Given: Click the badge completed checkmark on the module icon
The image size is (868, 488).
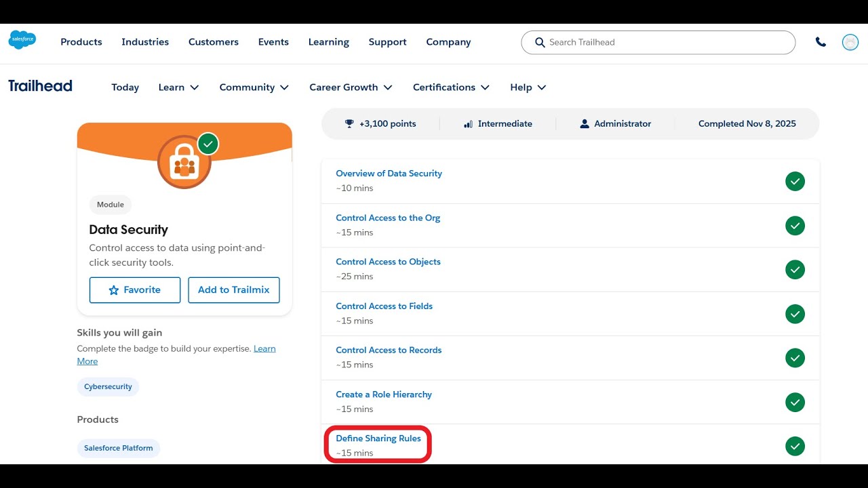Looking at the screenshot, I should click(x=208, y=144).
